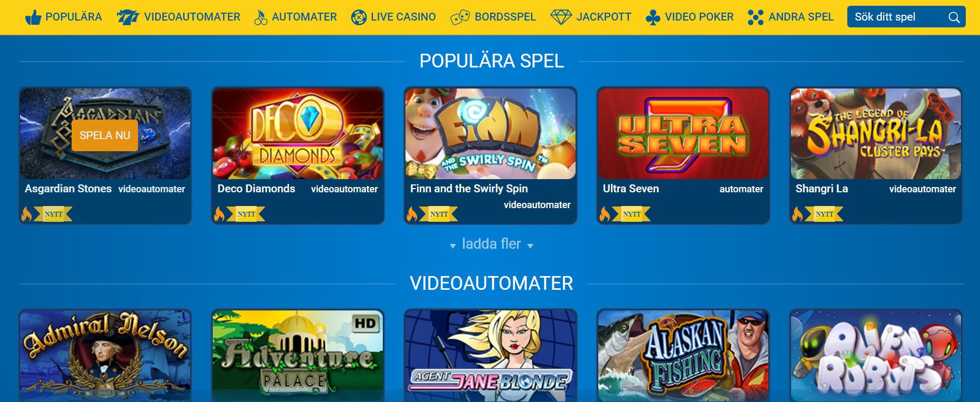Select the Alaskan Fishing game thumbnail
This screenshot has width=980, height=402.
pos(683,355)
